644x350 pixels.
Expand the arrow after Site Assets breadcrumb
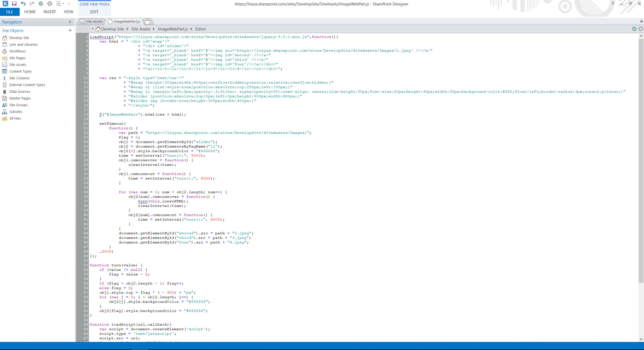(154, 29)
